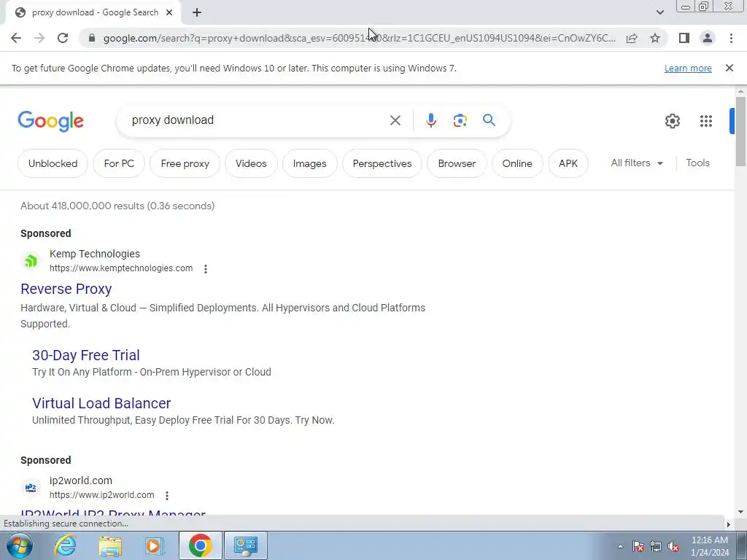Open the Chrome profile avatar
Viewport: 747px width, 560px height.
(708, 38)
